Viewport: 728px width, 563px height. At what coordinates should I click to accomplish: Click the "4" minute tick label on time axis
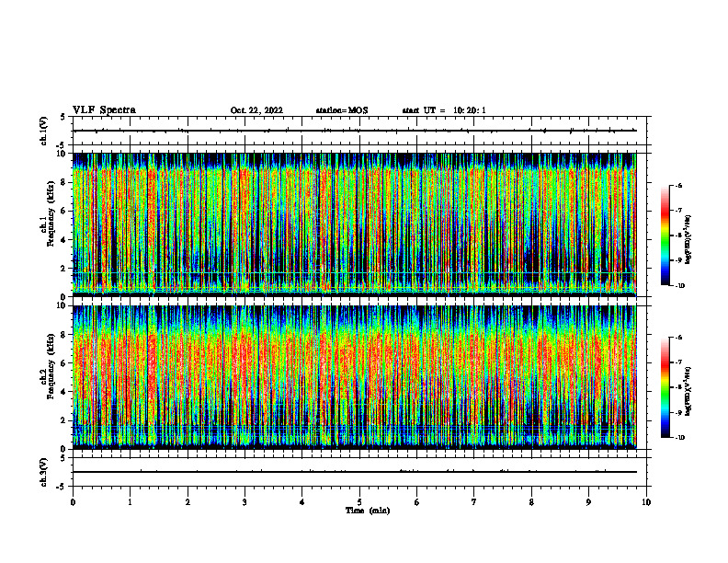click(x=302, y=502)
